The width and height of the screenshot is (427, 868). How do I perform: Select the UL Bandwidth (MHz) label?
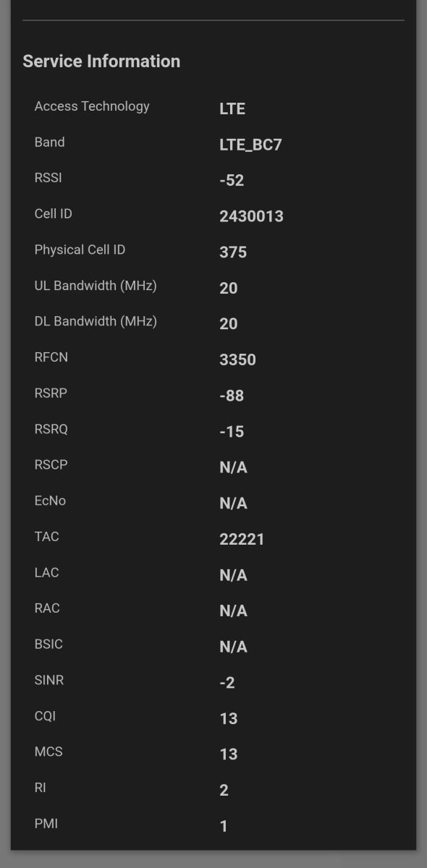[x=96, y=286]
